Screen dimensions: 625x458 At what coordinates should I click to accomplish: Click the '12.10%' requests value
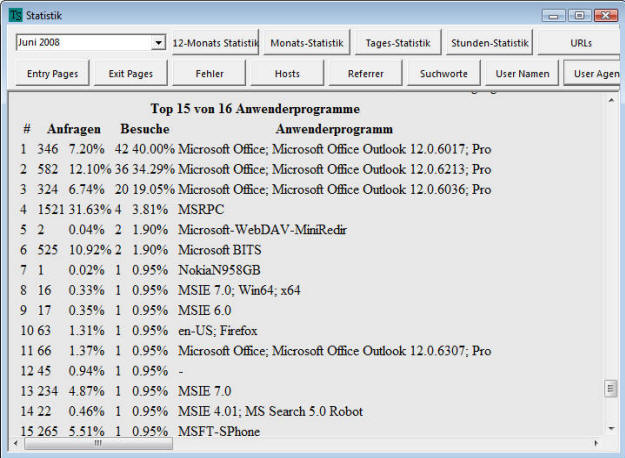point(90,169)
